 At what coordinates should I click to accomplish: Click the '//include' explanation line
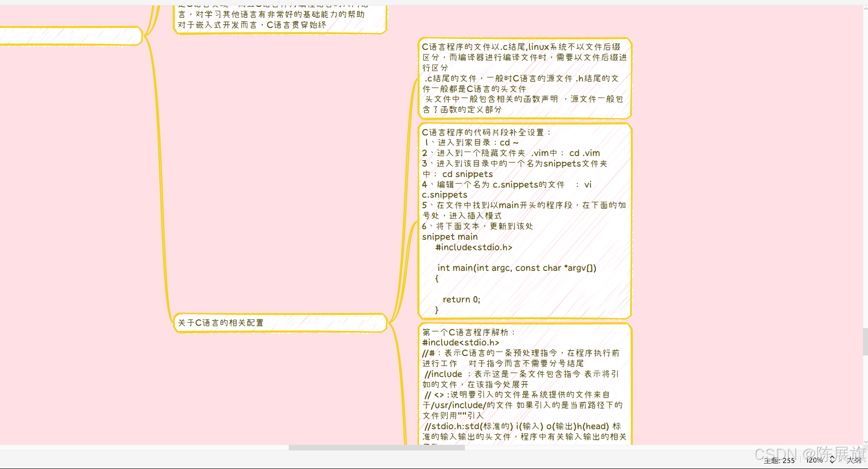point(522,379)
